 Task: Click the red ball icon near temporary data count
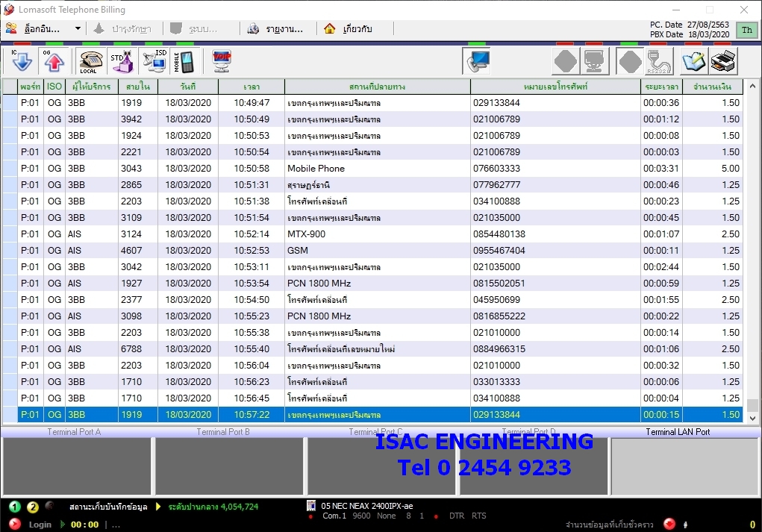click(x=669, y=524)
